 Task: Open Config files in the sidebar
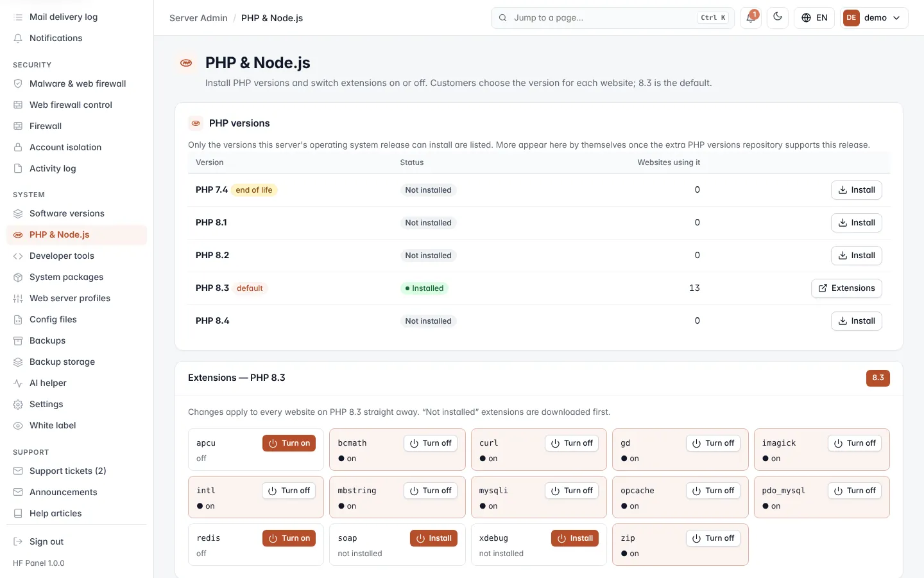point(76,319)
